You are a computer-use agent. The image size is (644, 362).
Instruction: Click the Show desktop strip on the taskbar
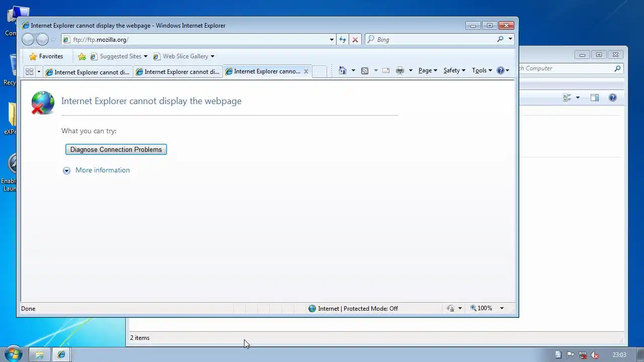click(640, 354)
